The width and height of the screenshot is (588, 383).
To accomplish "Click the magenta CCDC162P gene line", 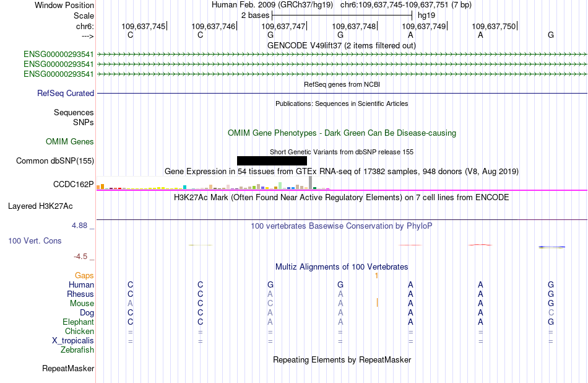I will (x=342, y=190).
